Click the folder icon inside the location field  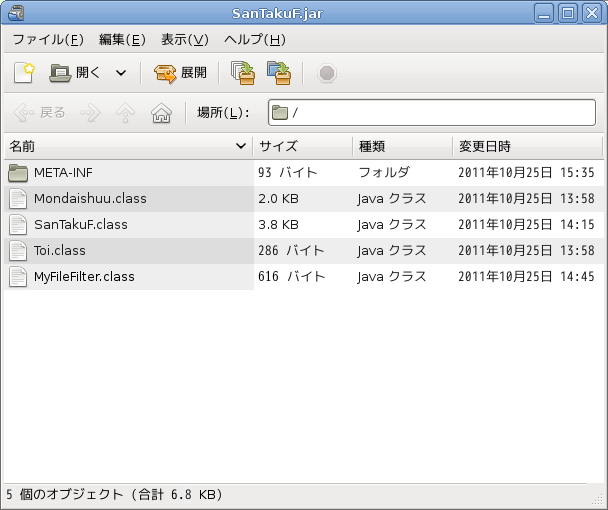[280, 113]
